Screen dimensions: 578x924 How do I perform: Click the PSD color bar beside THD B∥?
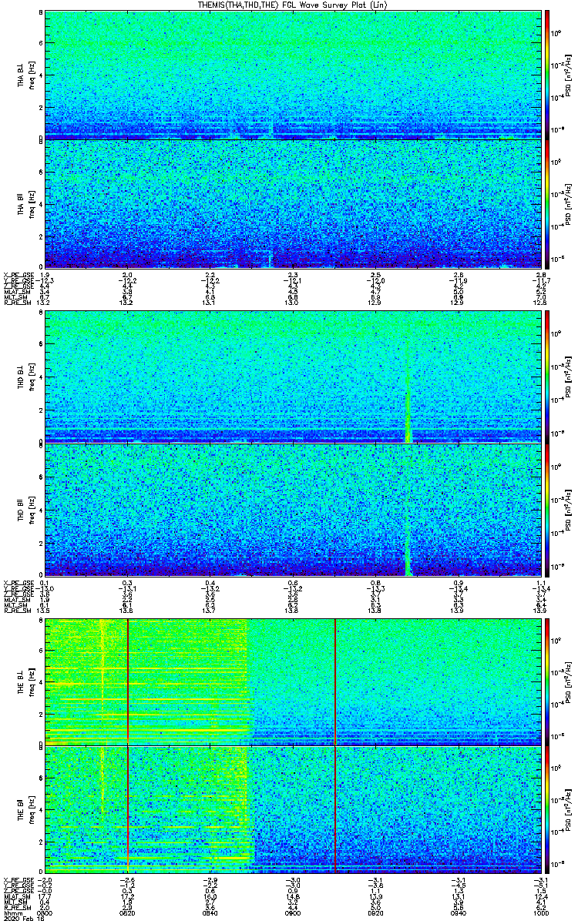click(547, 509)
